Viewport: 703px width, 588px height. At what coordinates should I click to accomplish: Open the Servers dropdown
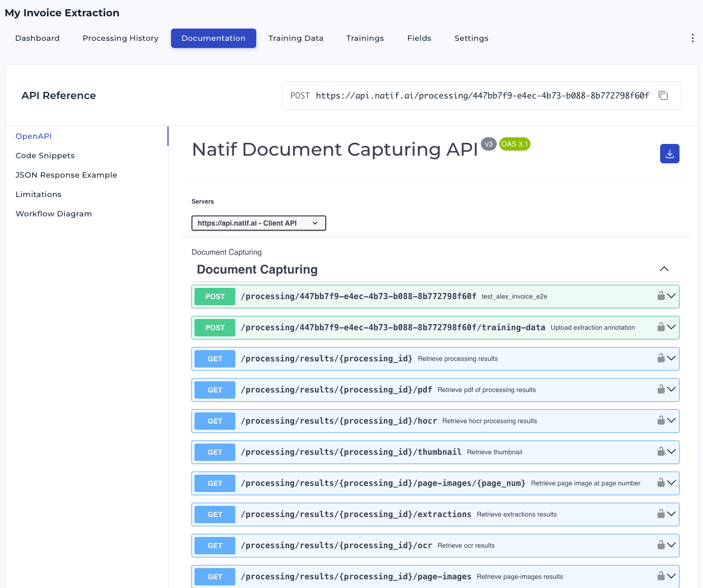[x=258, y=223]
